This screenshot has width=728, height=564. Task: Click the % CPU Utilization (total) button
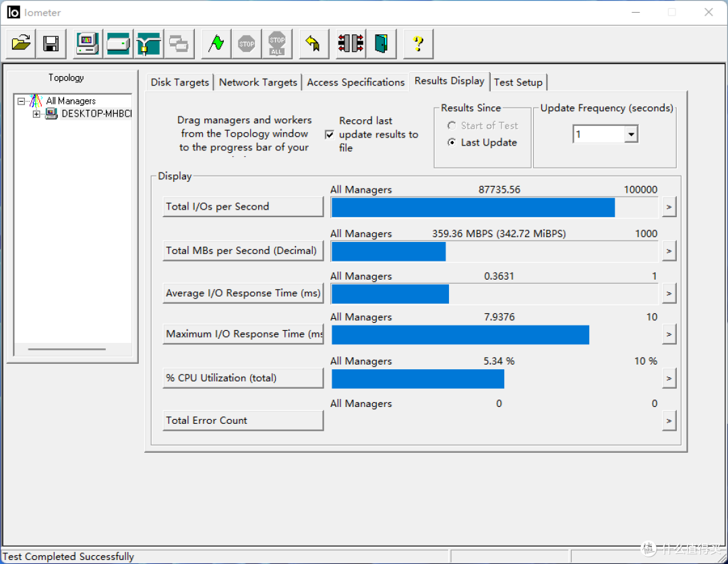pos(243,378)
